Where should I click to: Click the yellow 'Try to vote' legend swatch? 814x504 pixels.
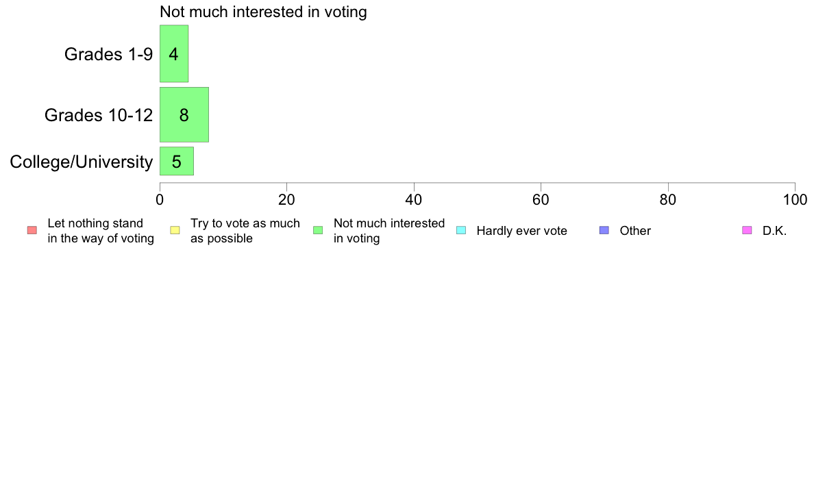pos(175,231)
